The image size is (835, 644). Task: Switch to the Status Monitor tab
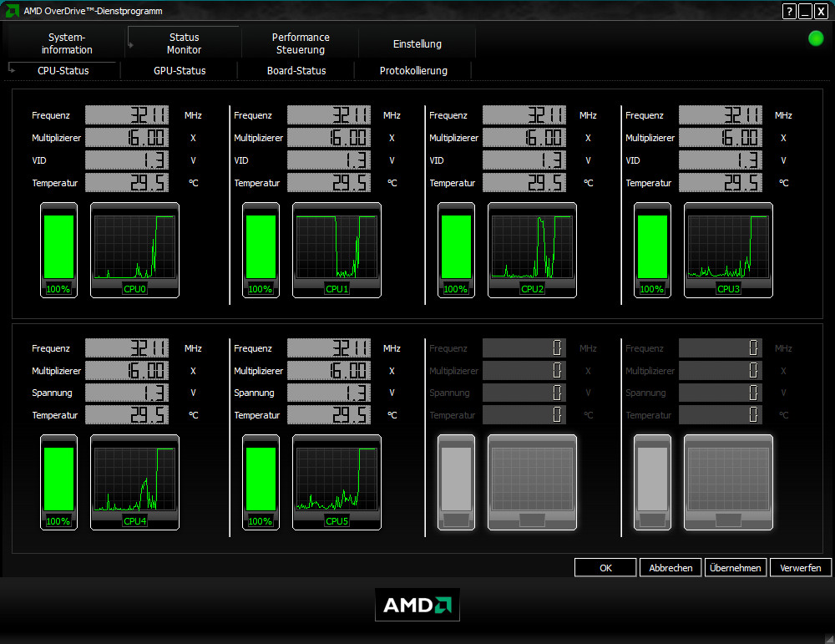point(184,43)
